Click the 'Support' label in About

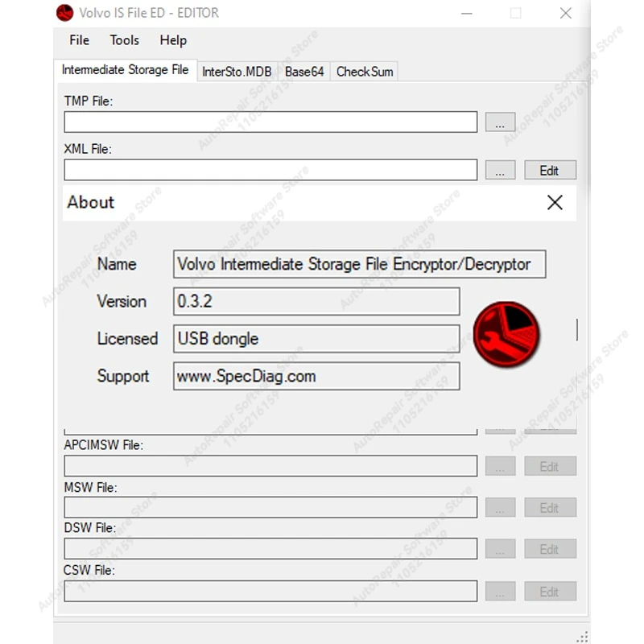(123, 376)
